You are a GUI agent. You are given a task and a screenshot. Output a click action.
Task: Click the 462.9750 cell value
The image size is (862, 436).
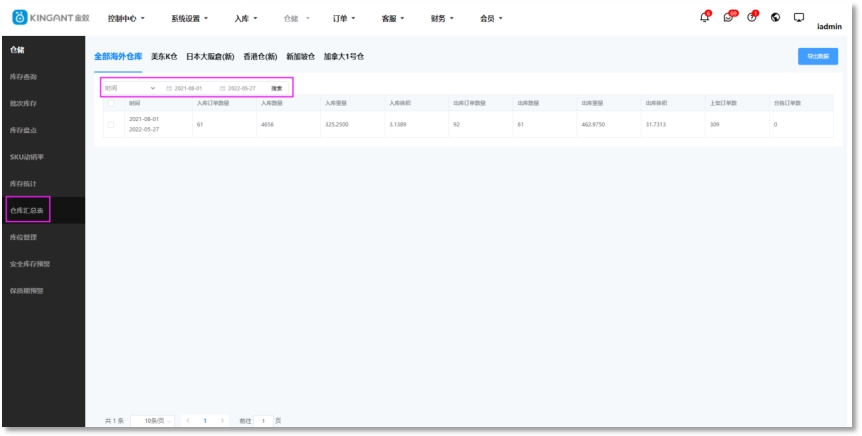click(593, 125)
